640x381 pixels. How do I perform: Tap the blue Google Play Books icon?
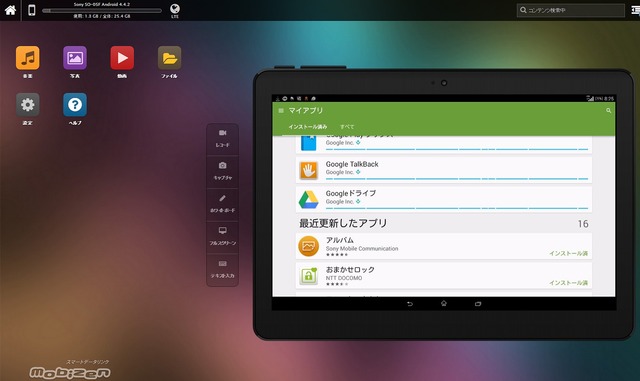point(309,143)
